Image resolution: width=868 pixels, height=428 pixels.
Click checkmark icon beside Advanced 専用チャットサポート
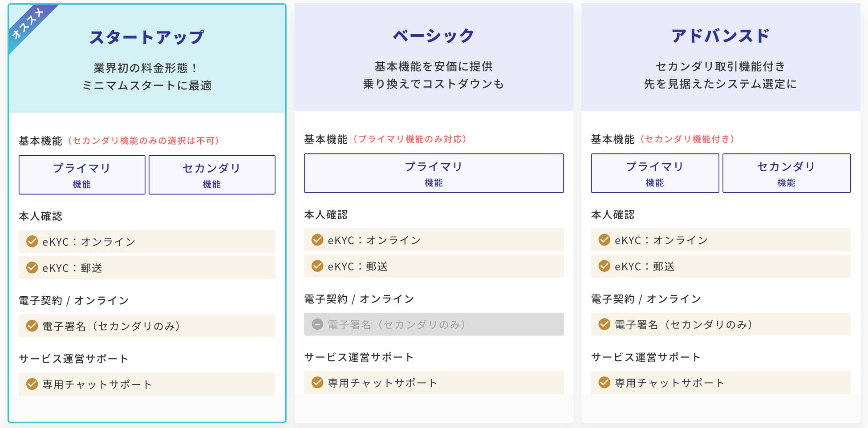click(x=604, y=383)
